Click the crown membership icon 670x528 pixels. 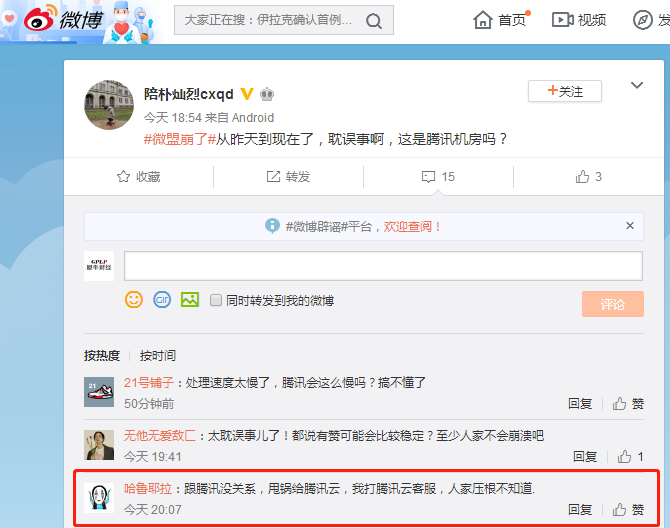click(267, 94)
